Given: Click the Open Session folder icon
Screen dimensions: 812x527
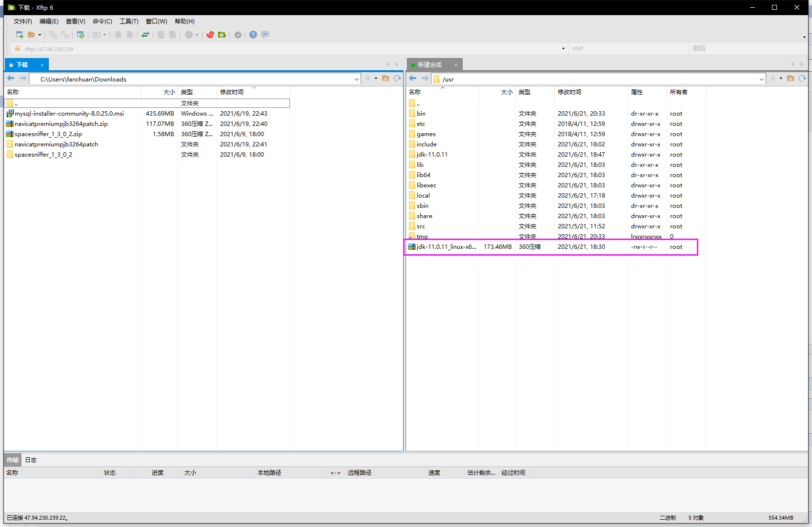Looking at the screenshot, I should pos(31,35).
